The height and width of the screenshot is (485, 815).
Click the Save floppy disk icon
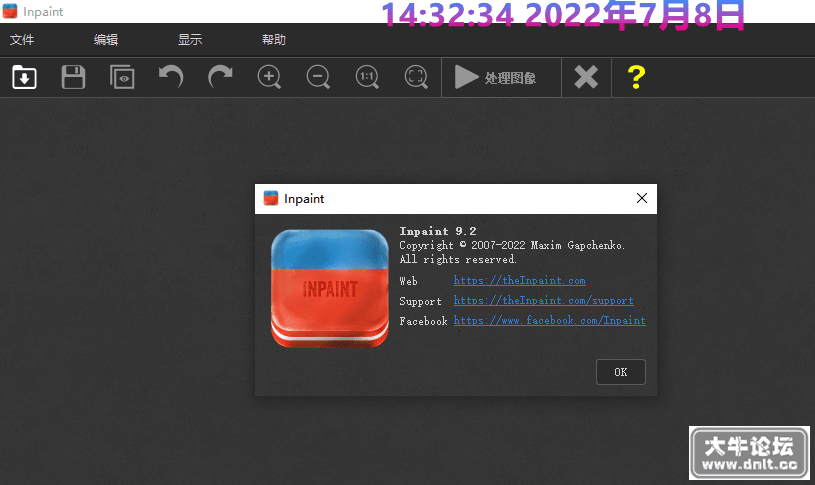click(73, 77)
